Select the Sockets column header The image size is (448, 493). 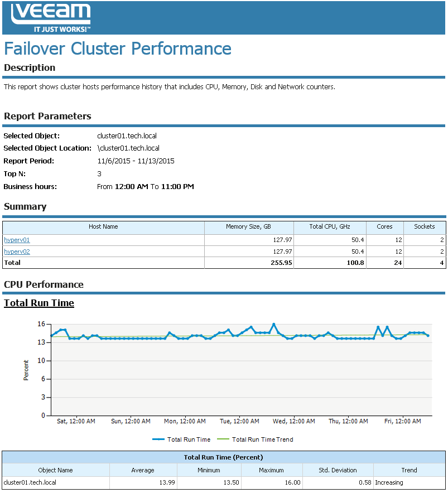click(x=425, y=226)
